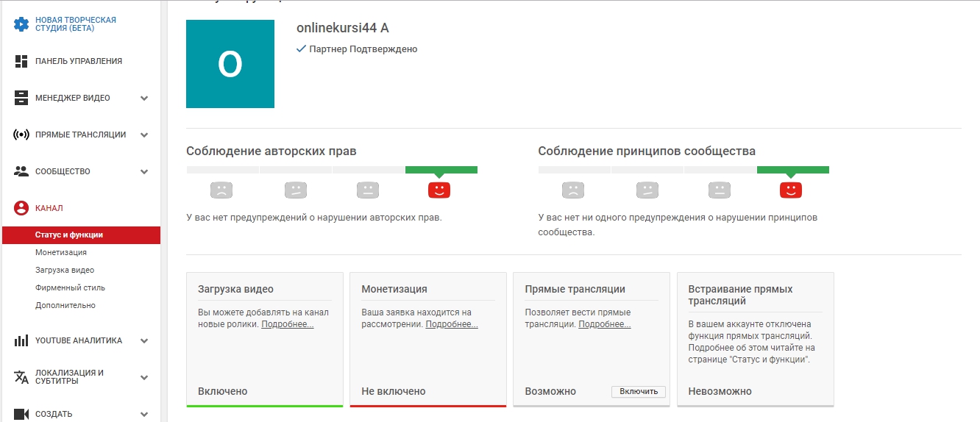Click the Менеджер видео icon
The height and width of the screenshot is (422, 980).
pyautogui.click(x=21, y=98)
